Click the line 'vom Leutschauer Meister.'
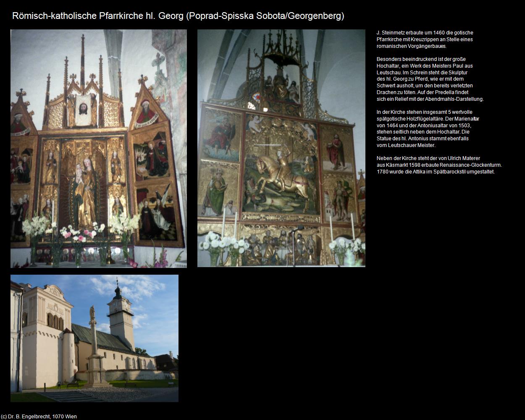 pyautogui.click(x=406, y=145)
